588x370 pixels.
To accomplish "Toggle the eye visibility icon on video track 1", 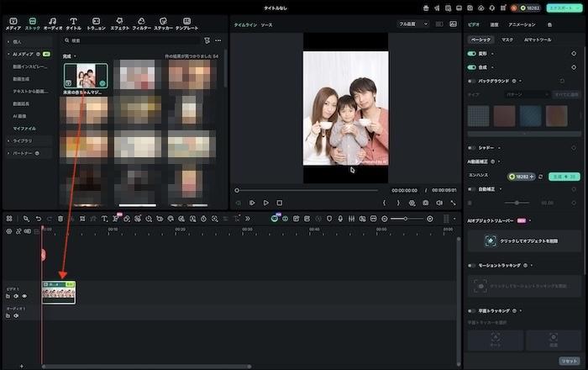I will tap(24, 296).
